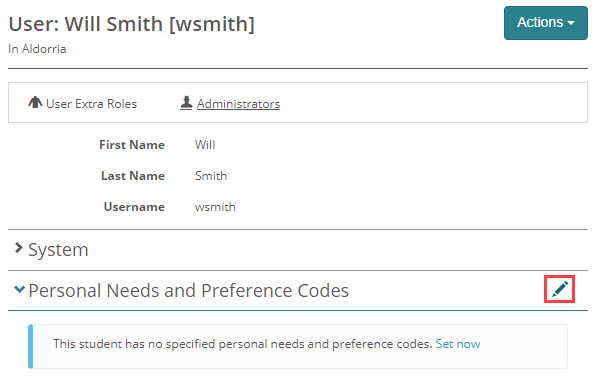Select the First Name value Will
Viewport: 600px width, 382px height.
pos(205,145)
